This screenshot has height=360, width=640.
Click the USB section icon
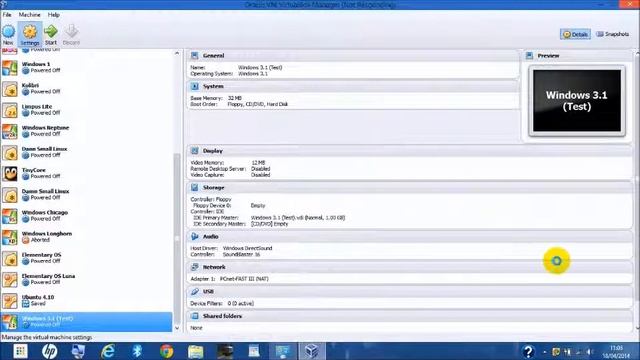[x=195, y=292]
